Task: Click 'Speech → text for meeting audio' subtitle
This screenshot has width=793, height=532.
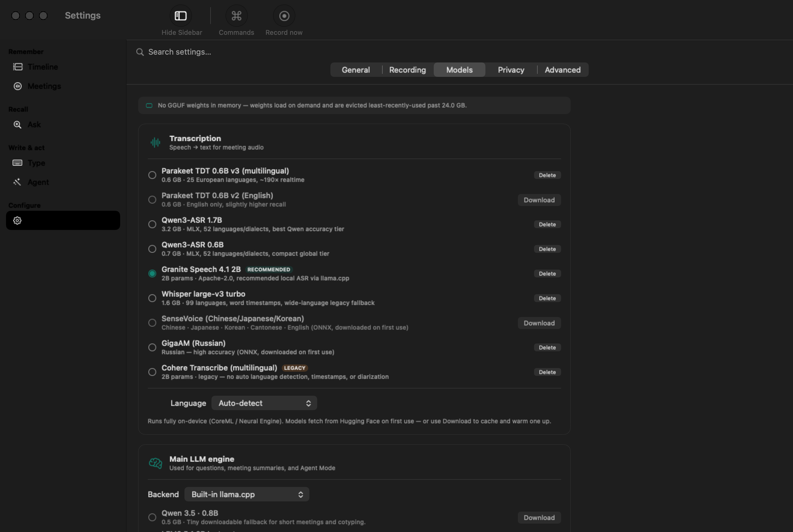Action: point(216,148)
